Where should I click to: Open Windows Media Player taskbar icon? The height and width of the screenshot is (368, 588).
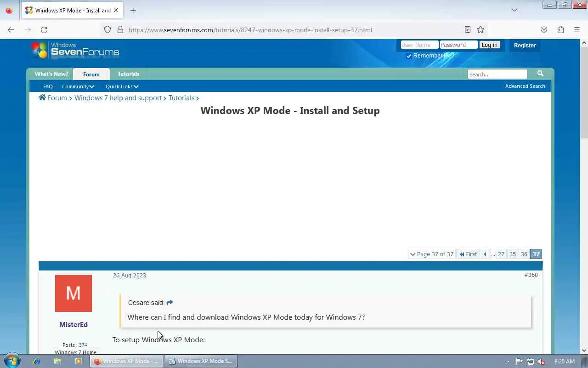tap(78, 361)
